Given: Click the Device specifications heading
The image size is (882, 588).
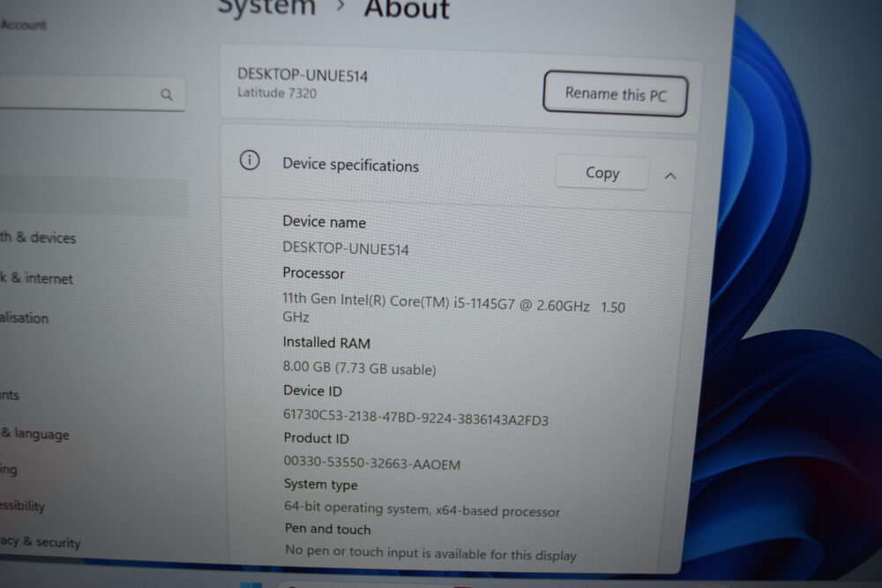Looking at the screenshot, I should click(x=350, y=165).
